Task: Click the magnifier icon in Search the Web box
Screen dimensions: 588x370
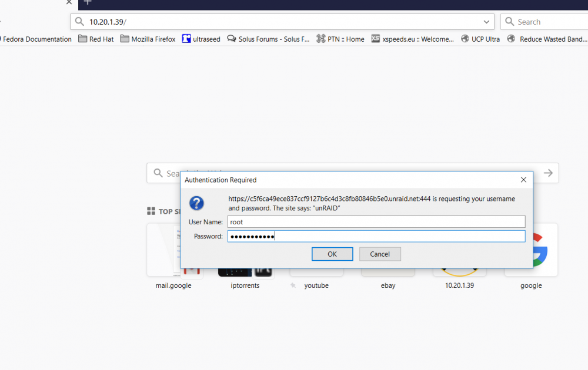Action: [x=158, y=173]
